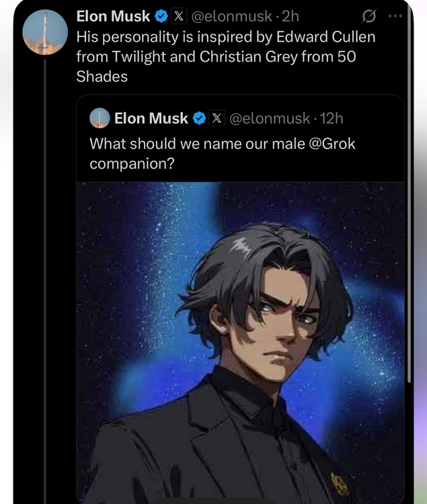Viewport: 427px width, 504px height.
Task: Click the @elonmusk handle in the quoted tweet
Action: coord(270,119)
